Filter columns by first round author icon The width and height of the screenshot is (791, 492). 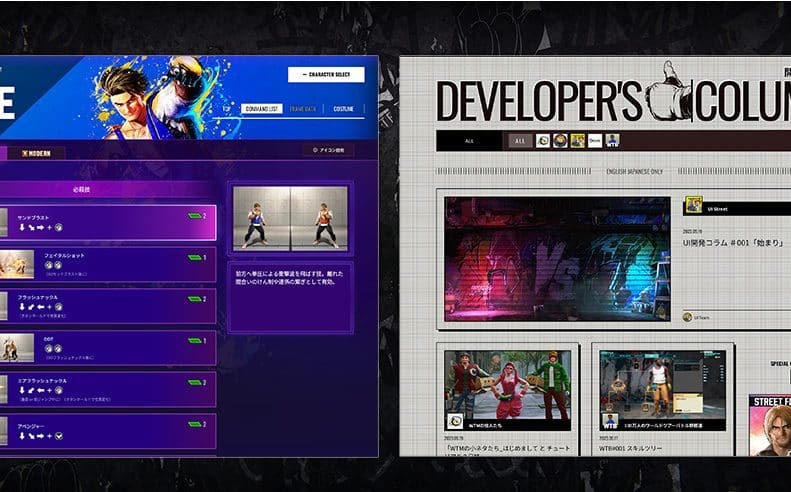(x=543, y=141)
